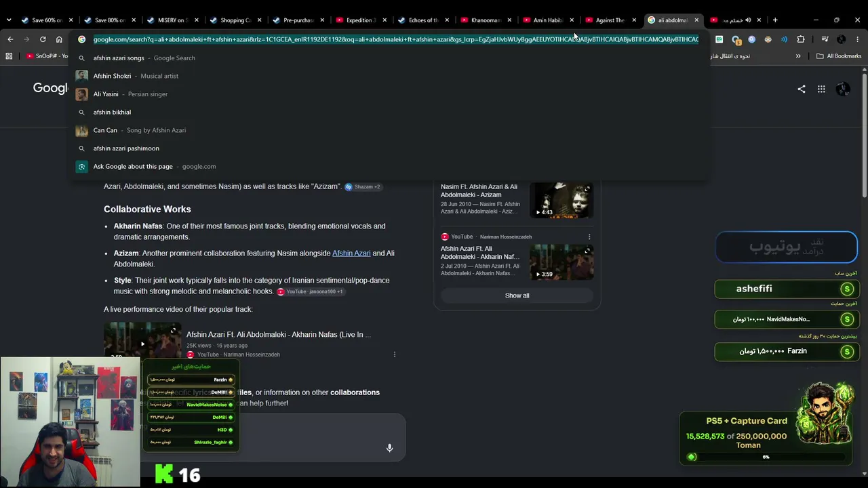The image size is (868, 488).
Task: Switch to the Save 60% Steam tab
Action: pos(47,20)
